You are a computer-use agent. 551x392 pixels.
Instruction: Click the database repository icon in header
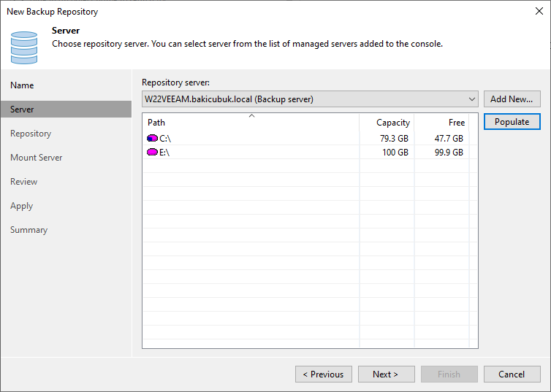point(24,47)
